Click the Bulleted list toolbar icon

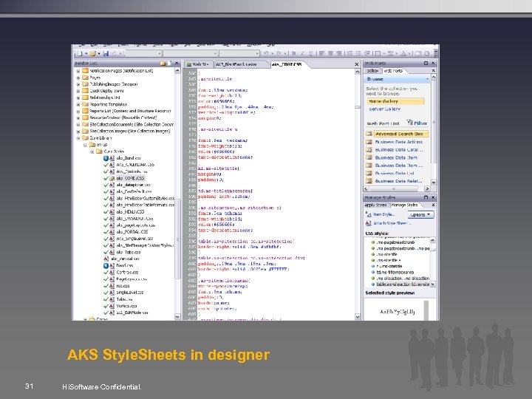click(359, 53)
